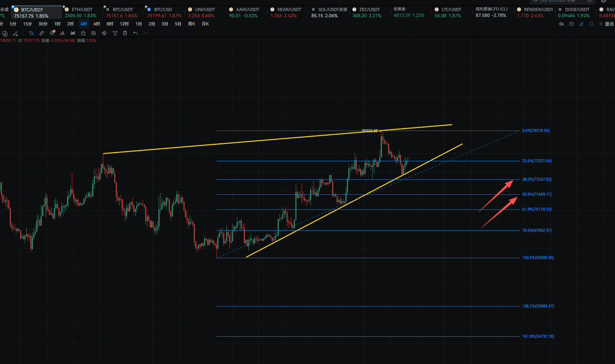Open the BTC/USDT tab priced 75157.6
Image resolution: width=615 pixels, height=364 pixels.
pyautogui.click(x=123, y=13)
